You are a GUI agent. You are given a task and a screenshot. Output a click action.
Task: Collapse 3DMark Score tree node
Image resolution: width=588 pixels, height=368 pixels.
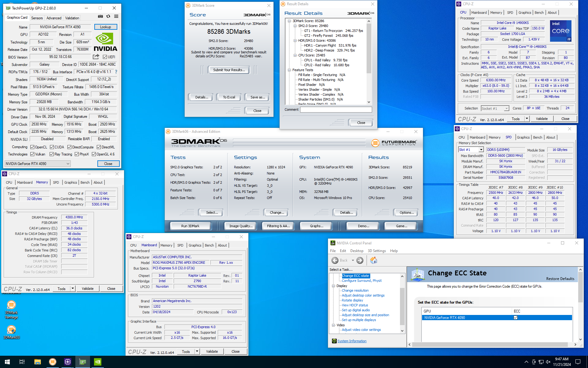point(289,21)
